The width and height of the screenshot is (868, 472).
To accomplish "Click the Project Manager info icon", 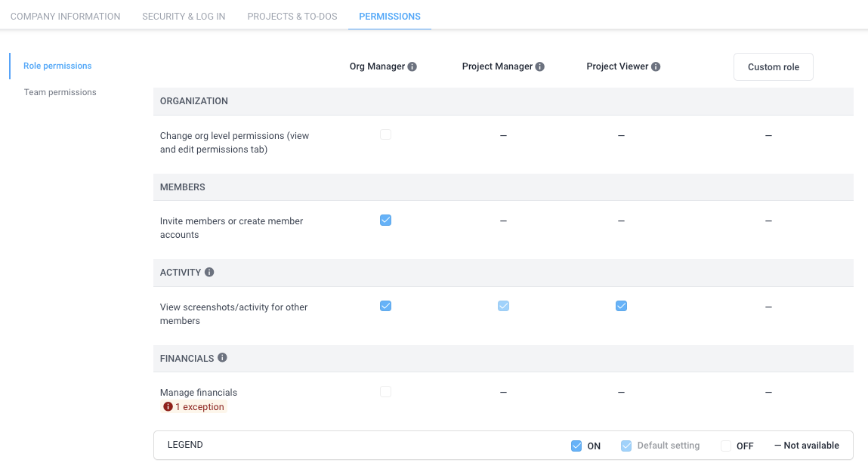I will [539, 66].
